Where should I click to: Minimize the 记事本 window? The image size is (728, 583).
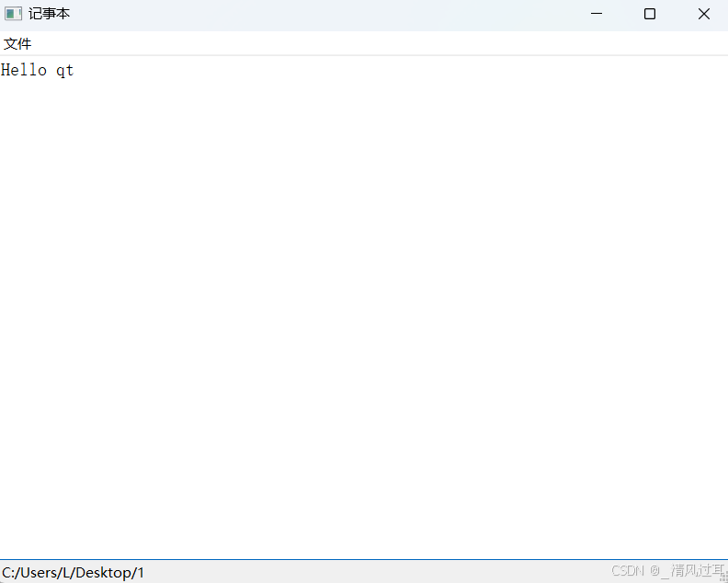(597, 14)
